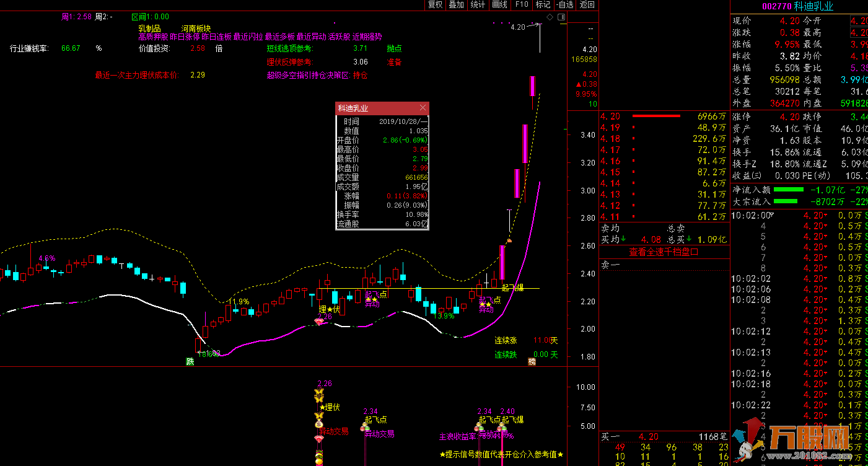The height and width of the screenshot is (466, 868).
Task: Click the green 大宗流入 bar
Action: tap(786, 201)
